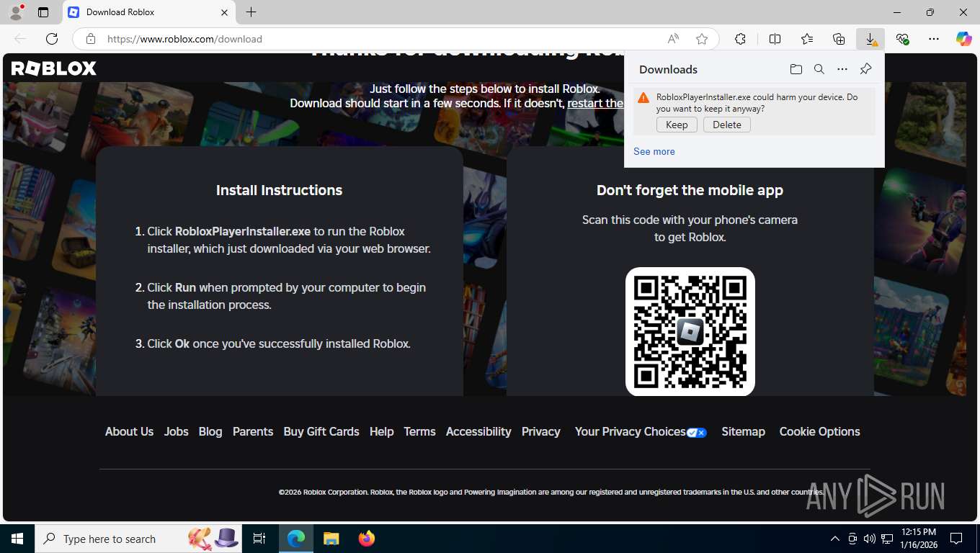
Task: Open the Buy Gift Cards link
Action: pos(321,431)
